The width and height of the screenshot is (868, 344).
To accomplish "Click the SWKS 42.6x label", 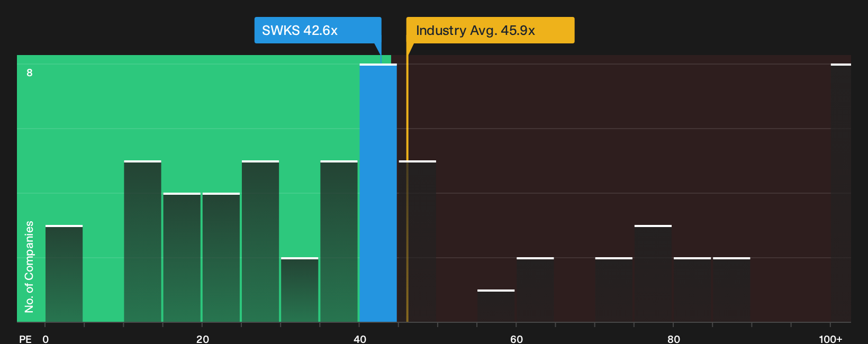I will point(318,30).
